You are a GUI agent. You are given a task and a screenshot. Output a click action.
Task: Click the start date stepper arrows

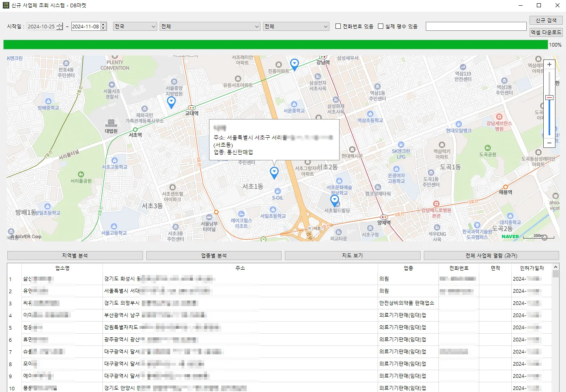coord(60,26)
